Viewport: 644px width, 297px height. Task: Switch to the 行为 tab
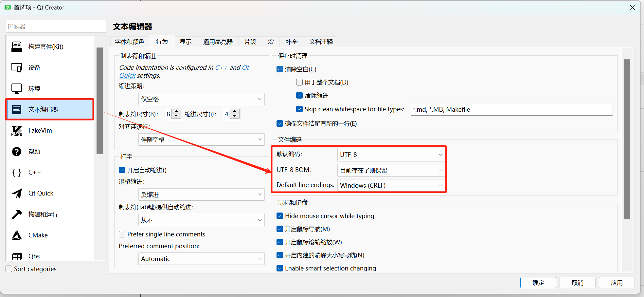tap(162, 42)
